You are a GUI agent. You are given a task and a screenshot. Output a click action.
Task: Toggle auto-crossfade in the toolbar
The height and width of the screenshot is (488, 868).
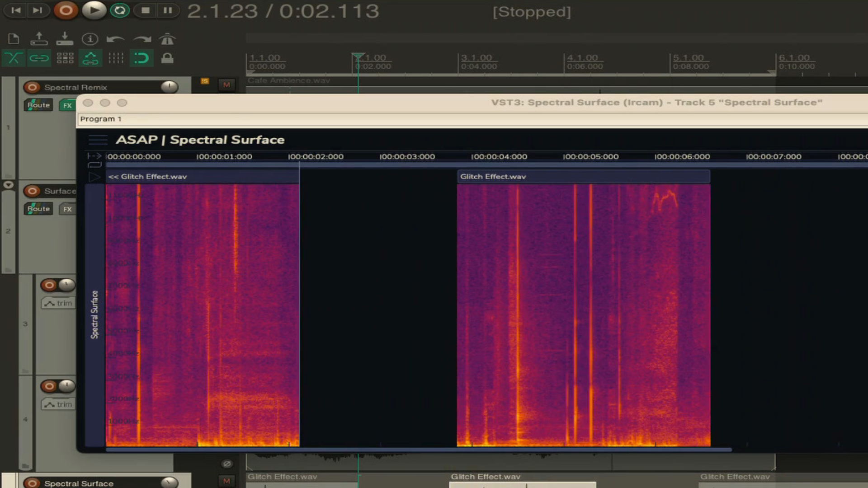point(14,58)
